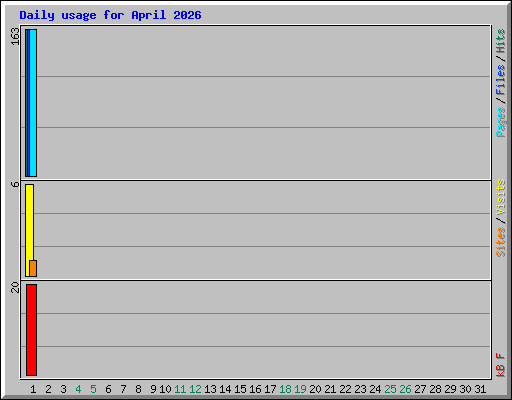Click the red KB F bar for day 1
The width and height of the screenshot is (512, 400).
pyautogui.click(x=31, y=330)
